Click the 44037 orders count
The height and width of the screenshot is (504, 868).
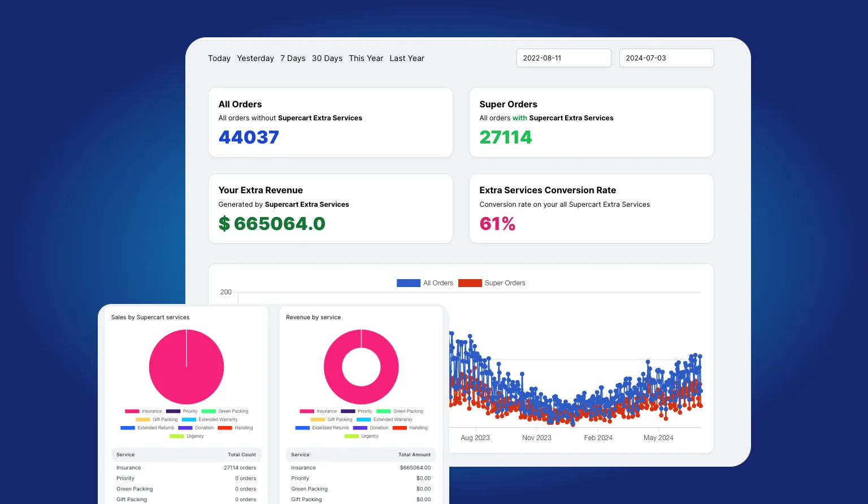point(249,137)
